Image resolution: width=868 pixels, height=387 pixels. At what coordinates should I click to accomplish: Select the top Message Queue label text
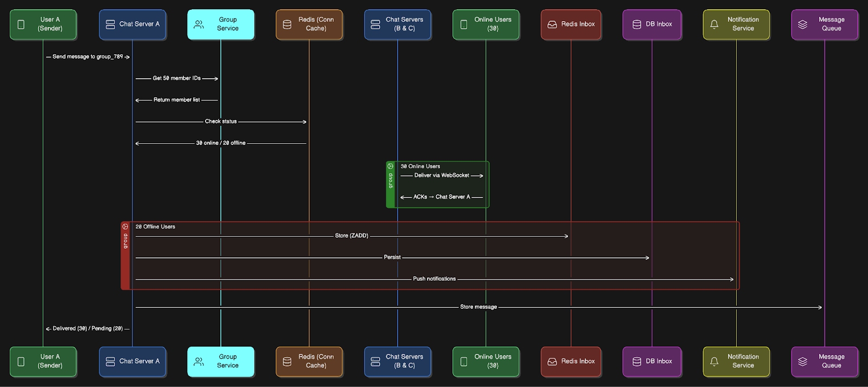tap(832, 24)
